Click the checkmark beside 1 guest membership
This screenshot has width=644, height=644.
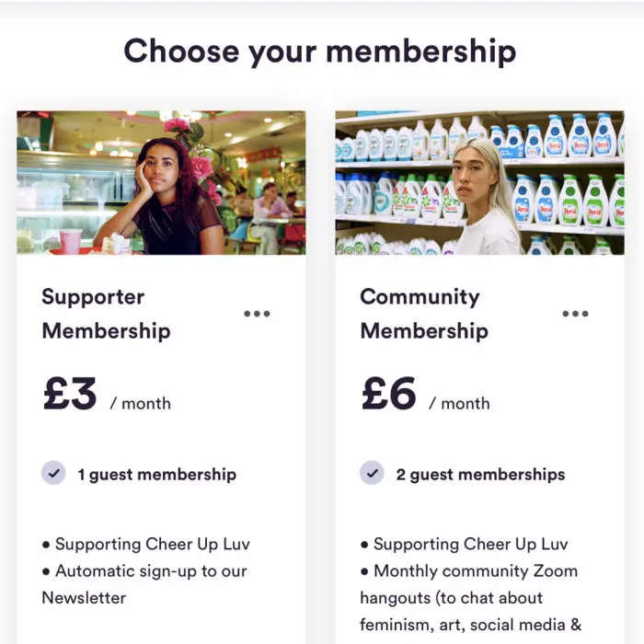pyautogui.click(x=53, y=474)
